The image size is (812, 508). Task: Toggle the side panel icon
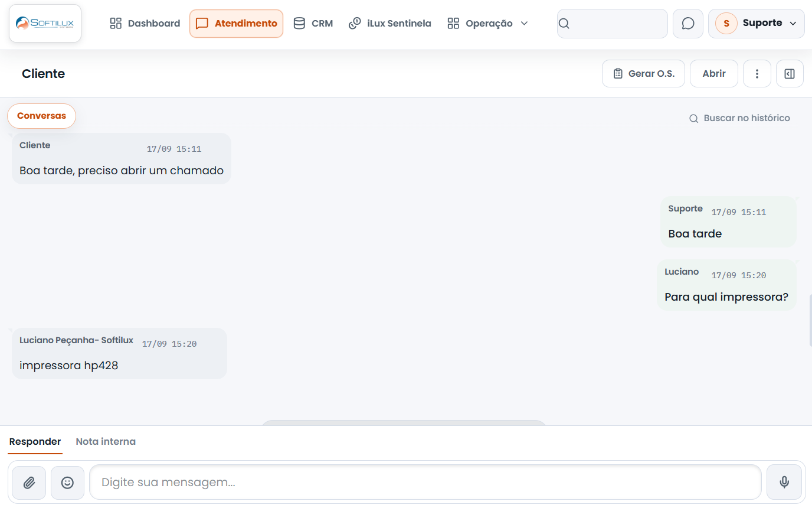(790, 74)
